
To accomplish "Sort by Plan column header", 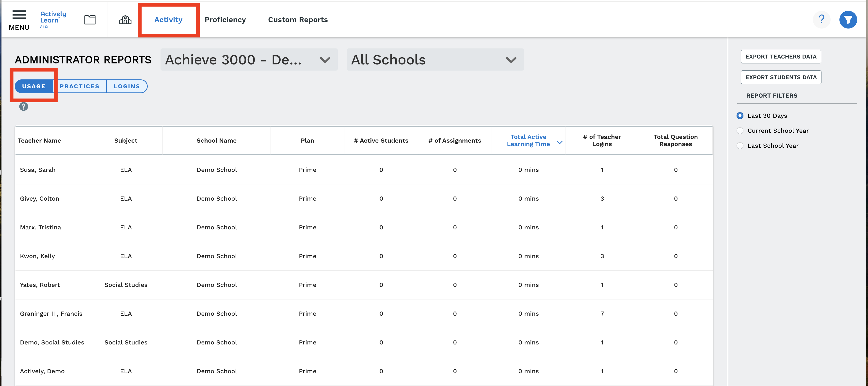I will click(x=307, y=140).
